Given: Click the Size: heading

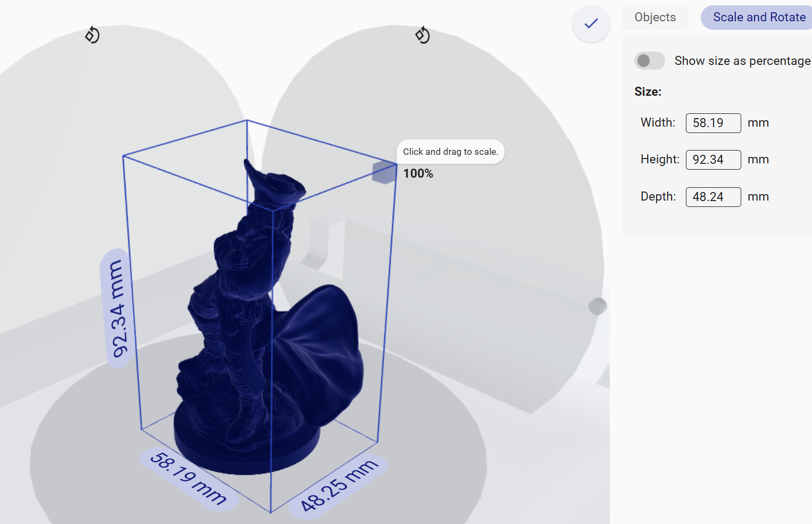Looking at the screenshot, I should click(648, 92).
